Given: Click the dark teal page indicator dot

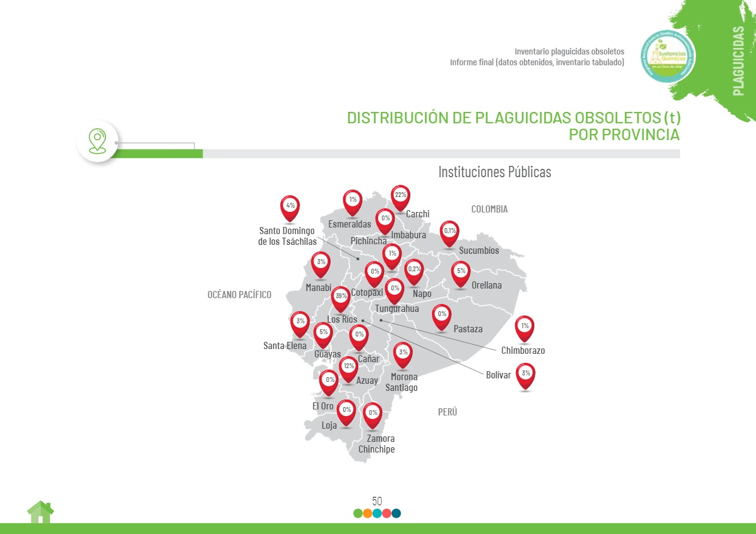Looking at the screenshot, I should (396, 513).
